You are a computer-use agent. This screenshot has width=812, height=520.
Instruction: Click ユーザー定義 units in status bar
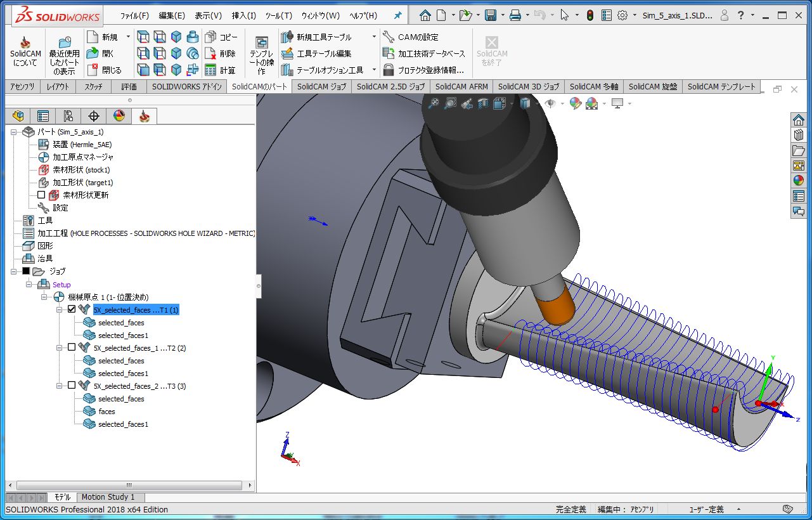(707, 509)
